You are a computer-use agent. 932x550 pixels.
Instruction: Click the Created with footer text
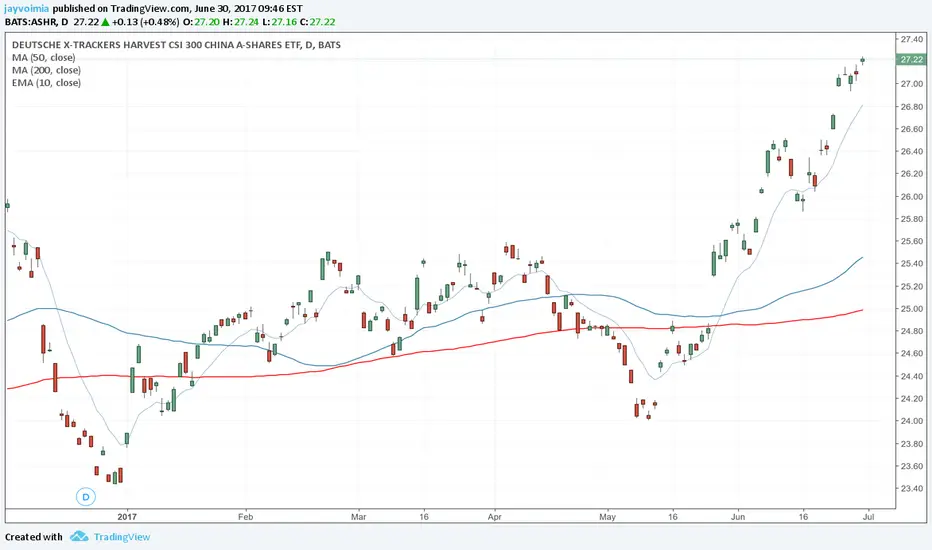(x=33, y=537)
